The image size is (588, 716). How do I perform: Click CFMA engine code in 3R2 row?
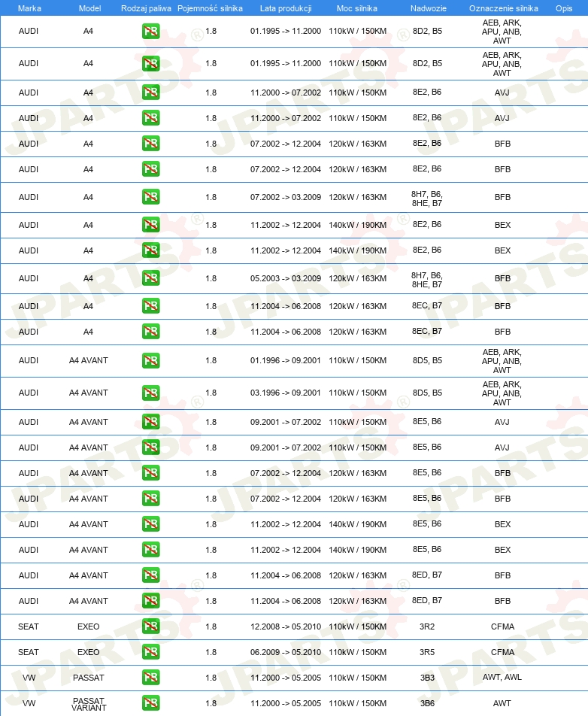[x=502, y=627]
